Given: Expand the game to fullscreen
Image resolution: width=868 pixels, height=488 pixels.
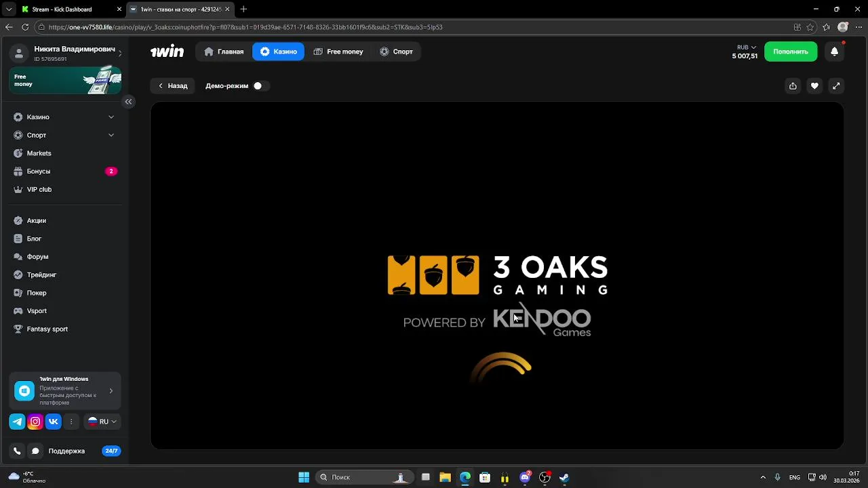Looking at the screenshot, I should (836, 86).
